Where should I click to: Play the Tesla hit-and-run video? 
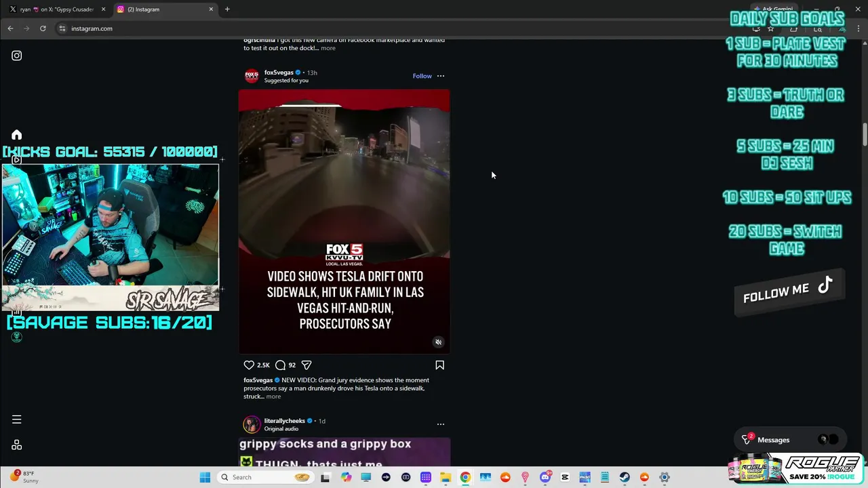click(x=344, y=222)
